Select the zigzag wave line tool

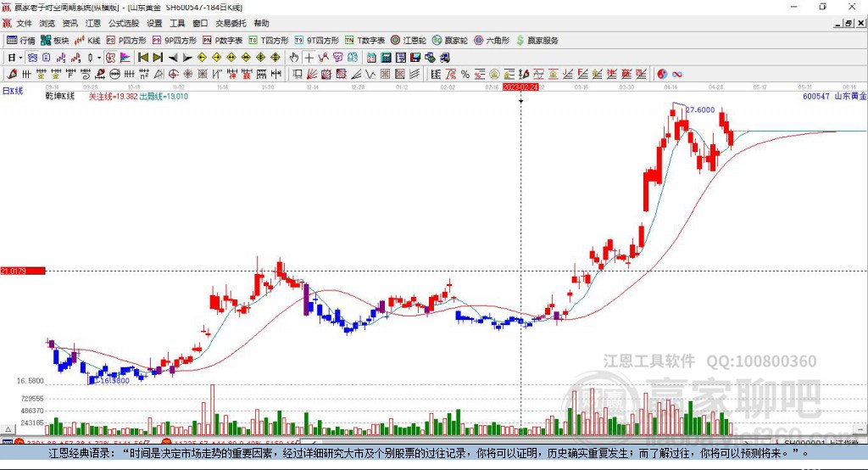pyautogui.click(x=370, y=75)
